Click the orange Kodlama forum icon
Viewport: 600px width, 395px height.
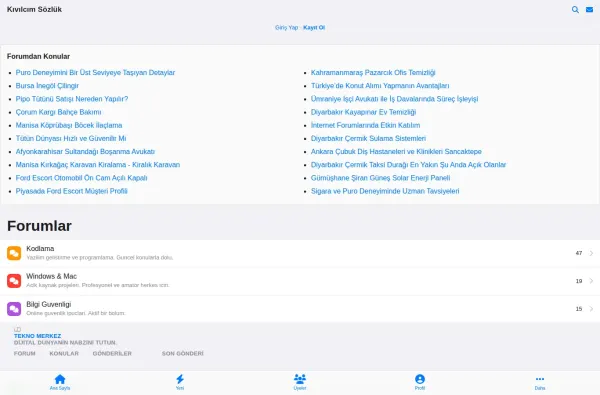(x=14, y=253)
